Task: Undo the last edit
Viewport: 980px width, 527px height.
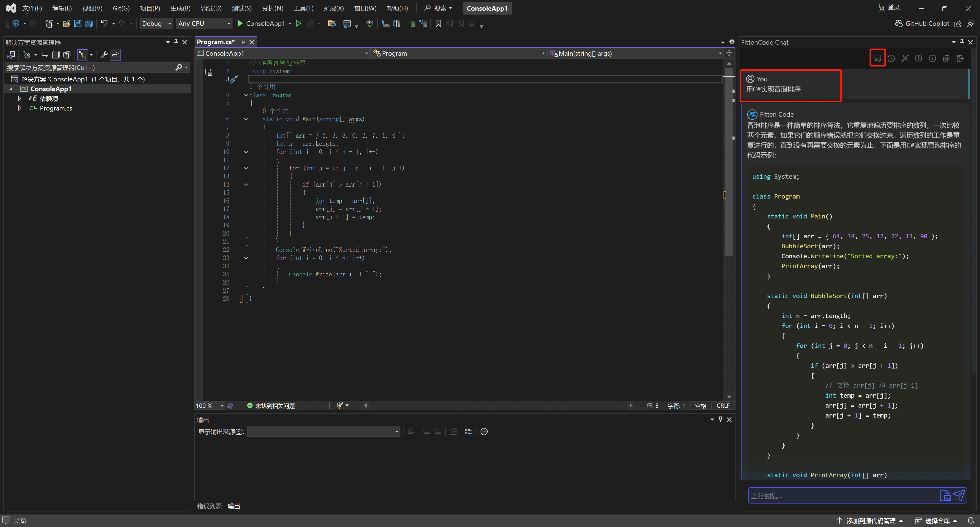Action: tap(104, 23)
